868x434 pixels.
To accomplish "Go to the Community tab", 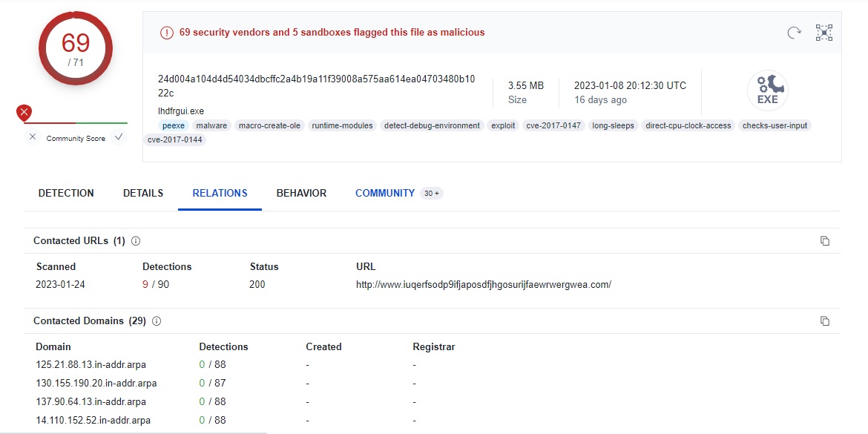I will point(384,193).
